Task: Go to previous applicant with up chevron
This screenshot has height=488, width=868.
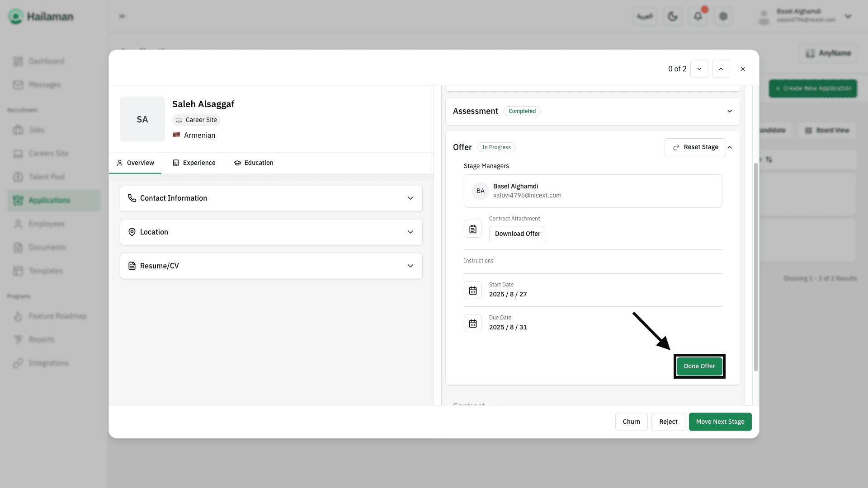Action: coord(721,69)
